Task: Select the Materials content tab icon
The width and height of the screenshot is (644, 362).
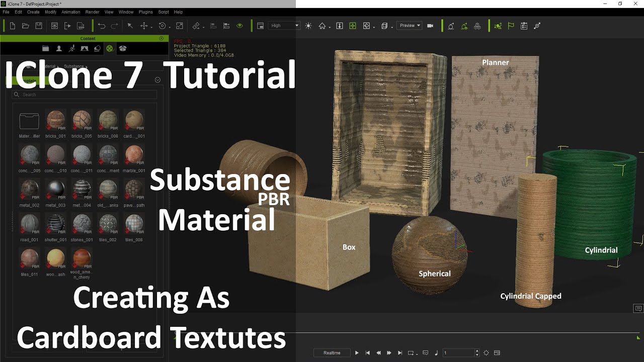Action: (x=110, y=48)
